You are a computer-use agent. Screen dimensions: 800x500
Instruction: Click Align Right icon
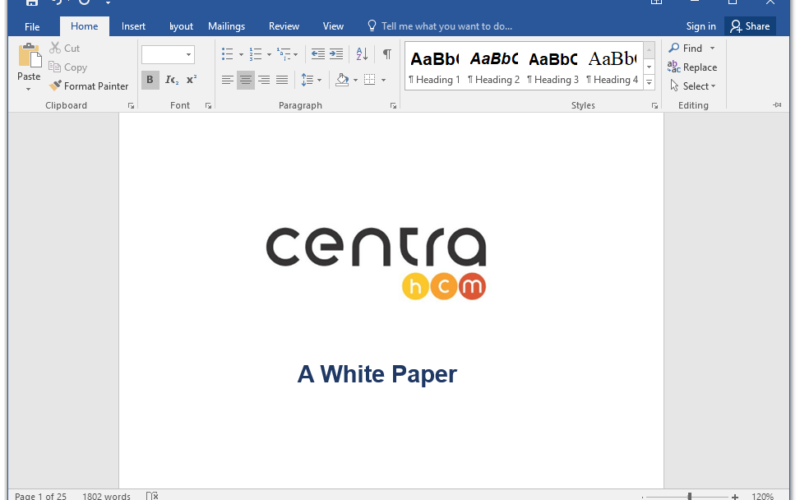(264, 80)
